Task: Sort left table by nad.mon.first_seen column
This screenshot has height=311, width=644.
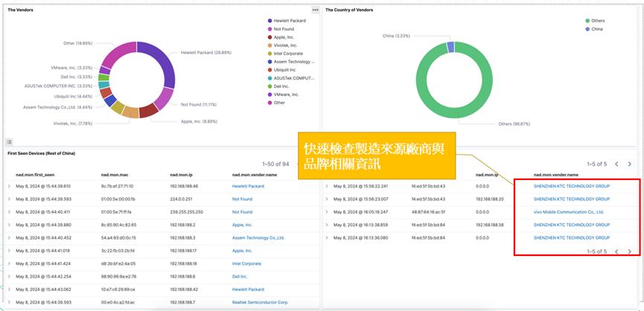Action: (34, 175)
